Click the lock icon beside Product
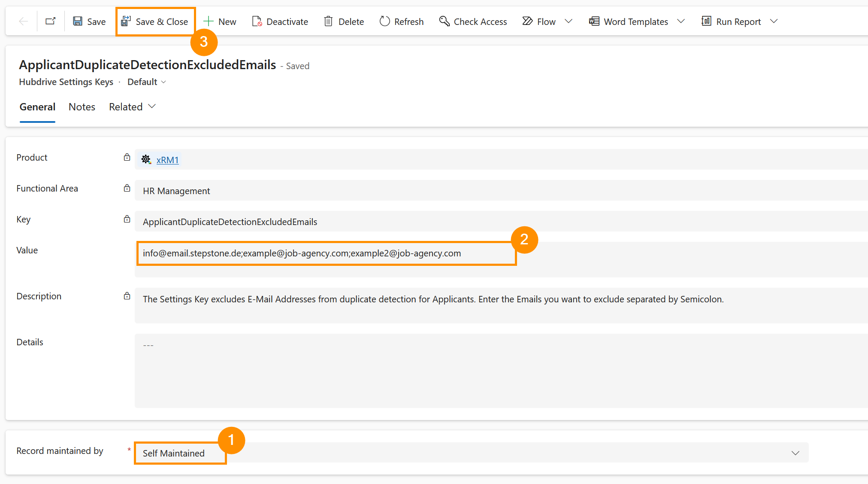Image resolution: width=868 pixels, height=484 pixels. (127, 158)
